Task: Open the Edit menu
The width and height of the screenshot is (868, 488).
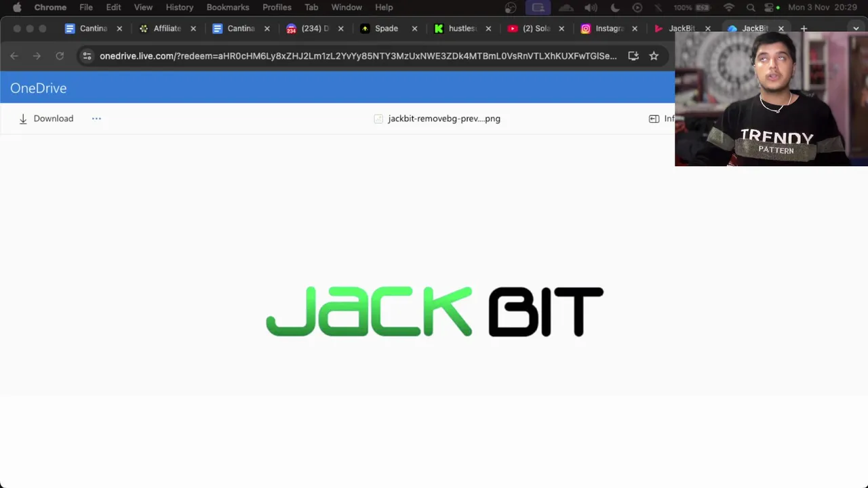Action: click(113, 7)
